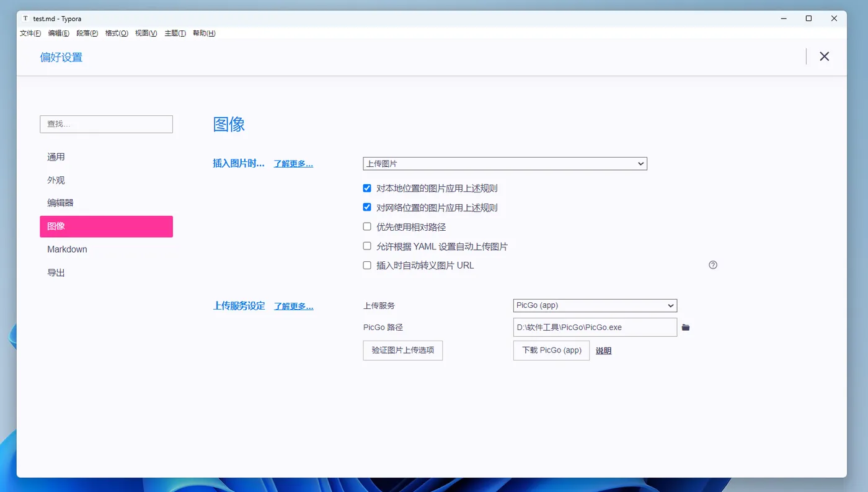
Task: Click the Typora app icon in title bar
Action: pos(25,19)
